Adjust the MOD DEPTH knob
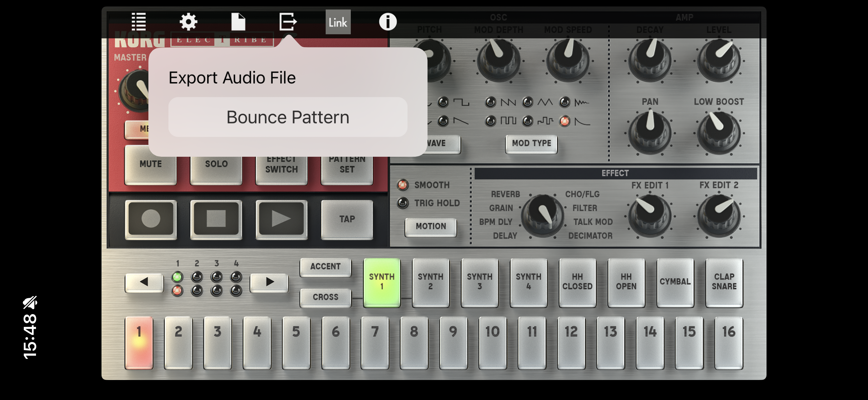Screen dimensions: 868x400 [x=499, y=60]
